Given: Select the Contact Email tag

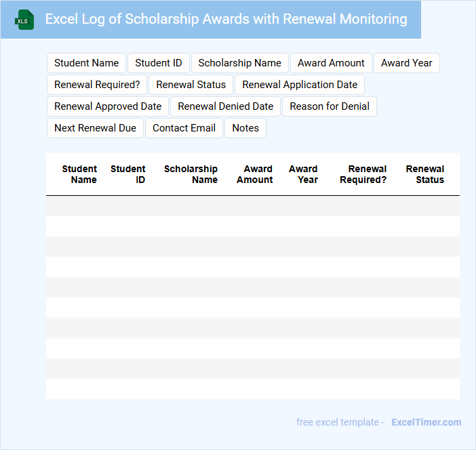Looking at the screenshot, I should (x=184, y=128).
